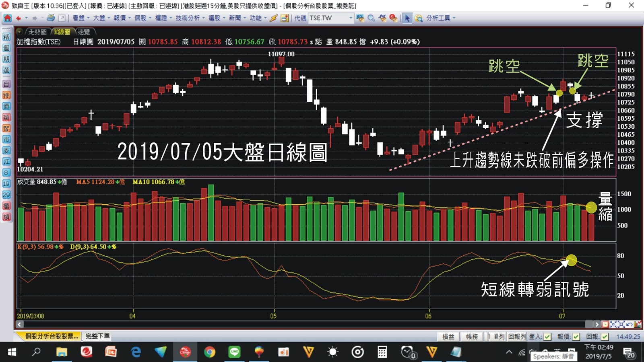Open sidebar '委' button
The image size is (644, 362).
tap(6, 150)
